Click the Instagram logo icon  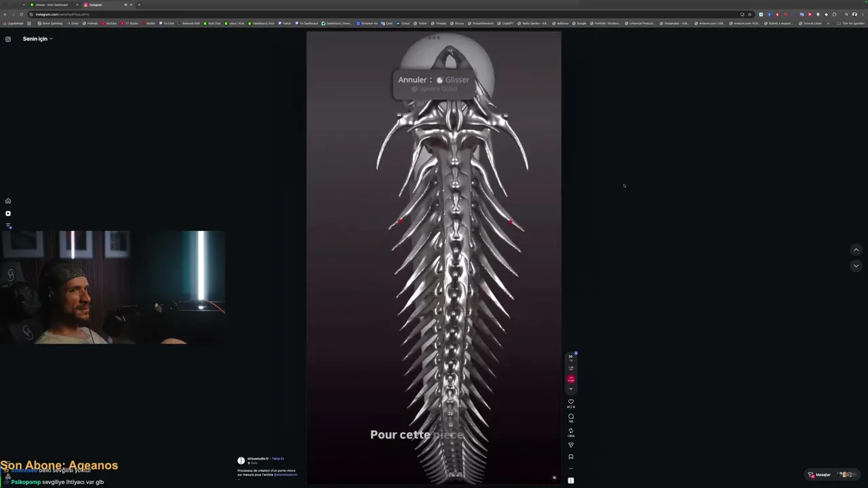click(8, 39)
